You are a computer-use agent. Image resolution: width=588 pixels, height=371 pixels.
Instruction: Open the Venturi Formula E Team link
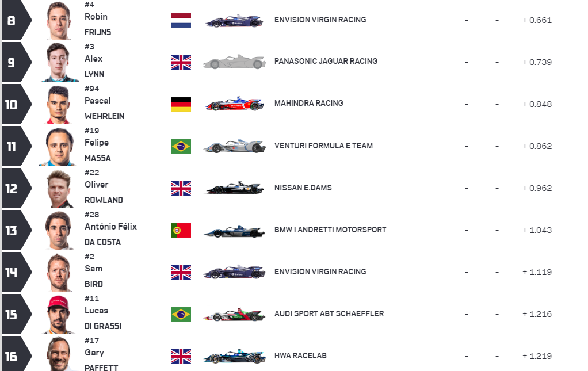click(x=323, y=146)
